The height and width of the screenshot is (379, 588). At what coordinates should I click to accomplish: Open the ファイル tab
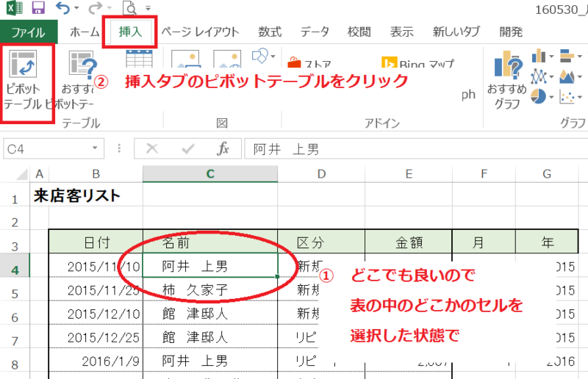[29, 32]
